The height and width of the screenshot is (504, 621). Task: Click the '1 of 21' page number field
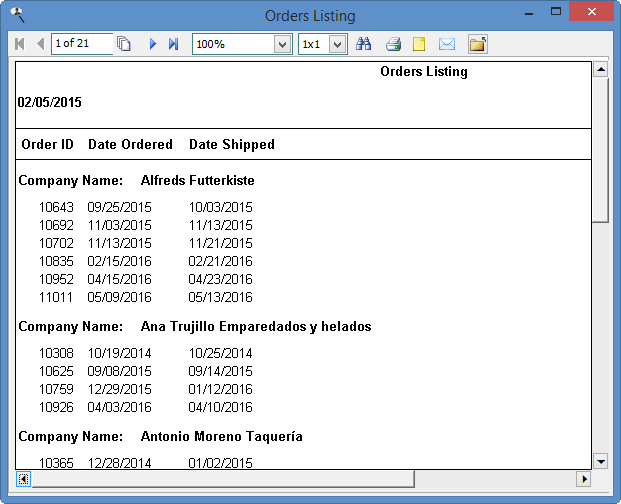tap(80, 44)
